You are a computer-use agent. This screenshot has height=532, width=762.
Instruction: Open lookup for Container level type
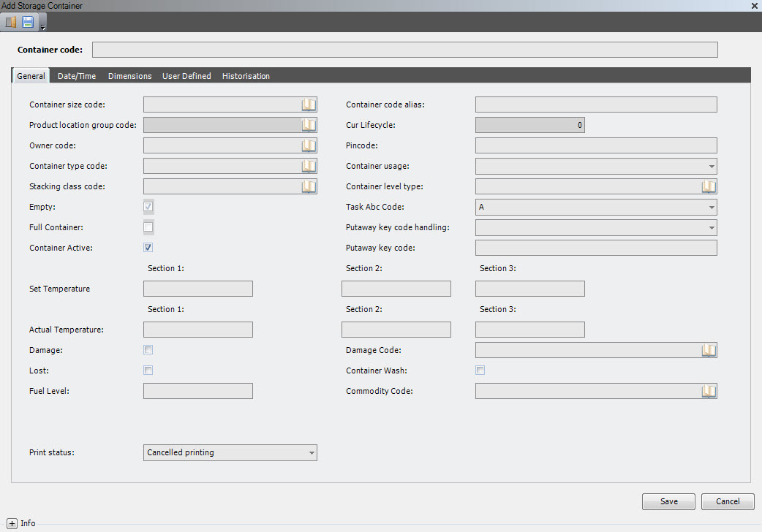(x=709, y=186)
